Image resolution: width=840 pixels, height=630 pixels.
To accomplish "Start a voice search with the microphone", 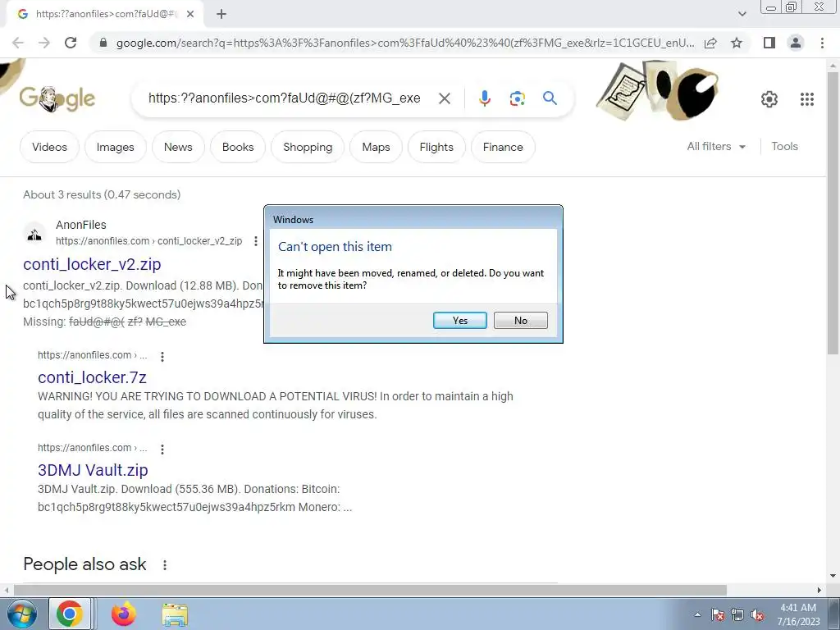I will pyautogui.click(x=484, y=98).
